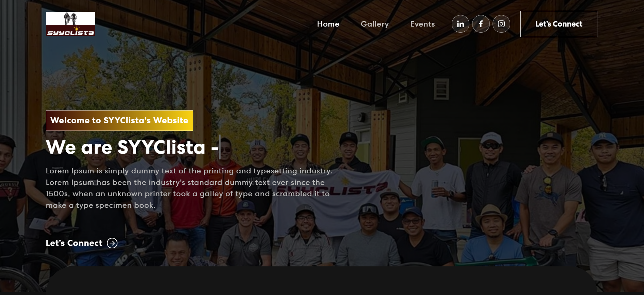The image size is (644, 295).
Task: Click the Welcome to SYYClista's Website banner
Action: coord(119,121)
